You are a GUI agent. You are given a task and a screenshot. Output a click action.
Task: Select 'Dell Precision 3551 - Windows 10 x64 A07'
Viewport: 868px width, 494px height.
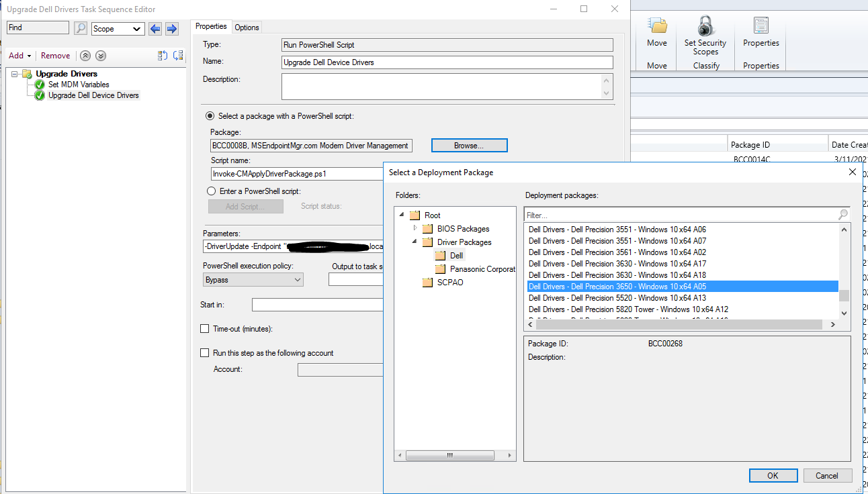(681, 240)
